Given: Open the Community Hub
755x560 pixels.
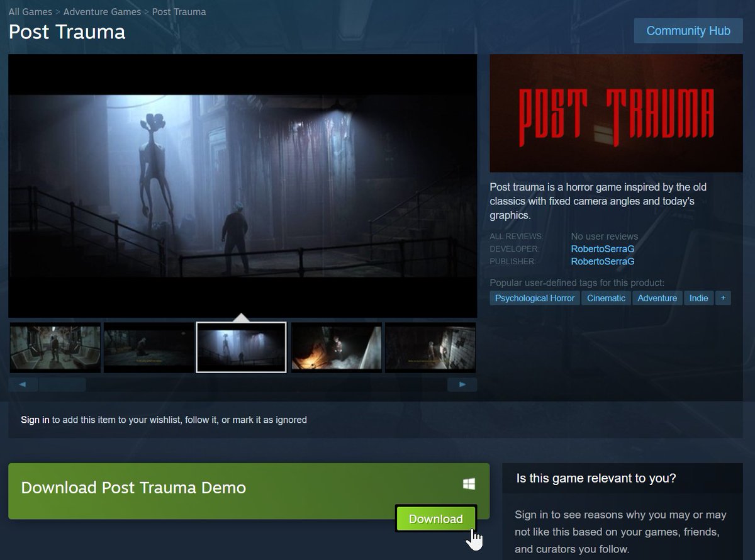Looking at the screenshot, I should point(688,31).
